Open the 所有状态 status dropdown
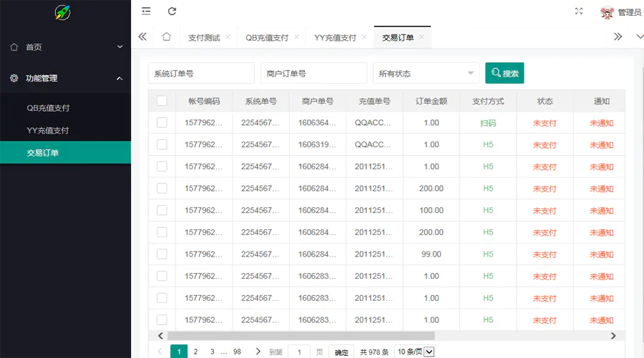This screenshot has width=644, height=358. pos(426,73)
